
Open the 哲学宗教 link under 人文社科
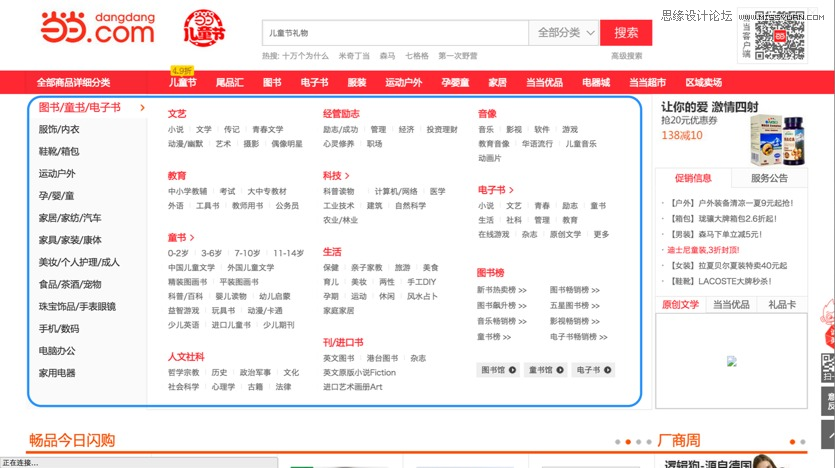click(x=183, y=373)
